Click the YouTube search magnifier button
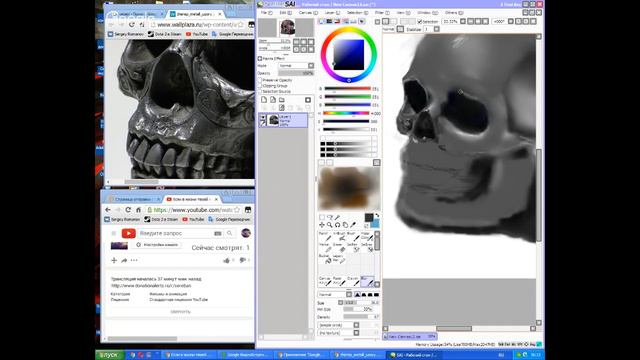Image resolution: width=640 pixels, height=360 pixels. pos(230,233)
